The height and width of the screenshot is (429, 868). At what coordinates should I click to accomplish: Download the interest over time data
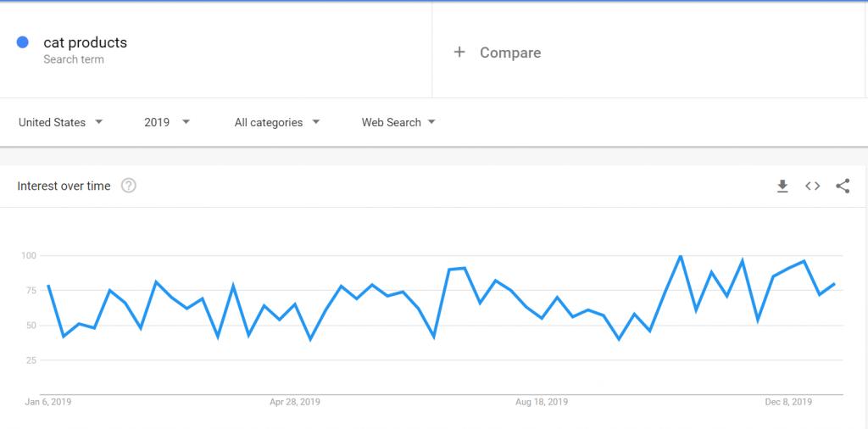(x=782, y=187)
